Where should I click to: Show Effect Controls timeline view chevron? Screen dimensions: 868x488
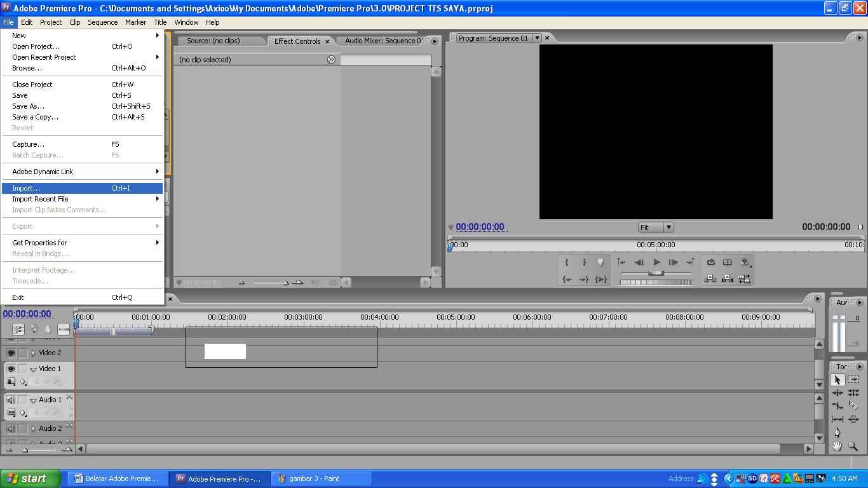(x=331, y=59)
